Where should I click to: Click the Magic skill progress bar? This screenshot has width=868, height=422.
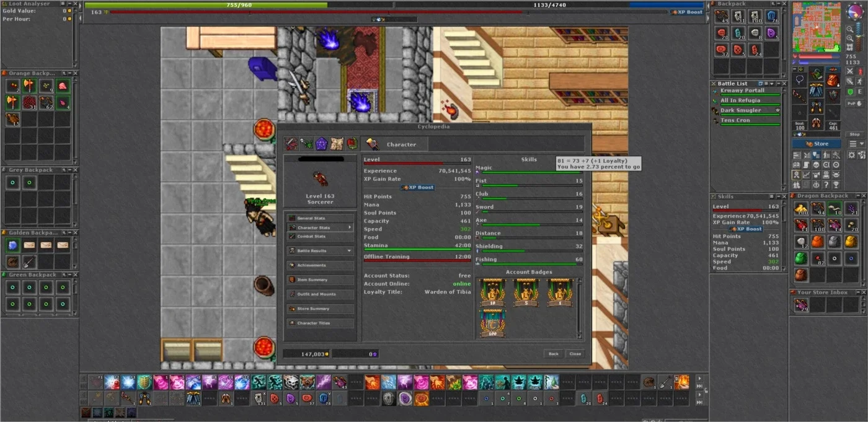point(532,171)
